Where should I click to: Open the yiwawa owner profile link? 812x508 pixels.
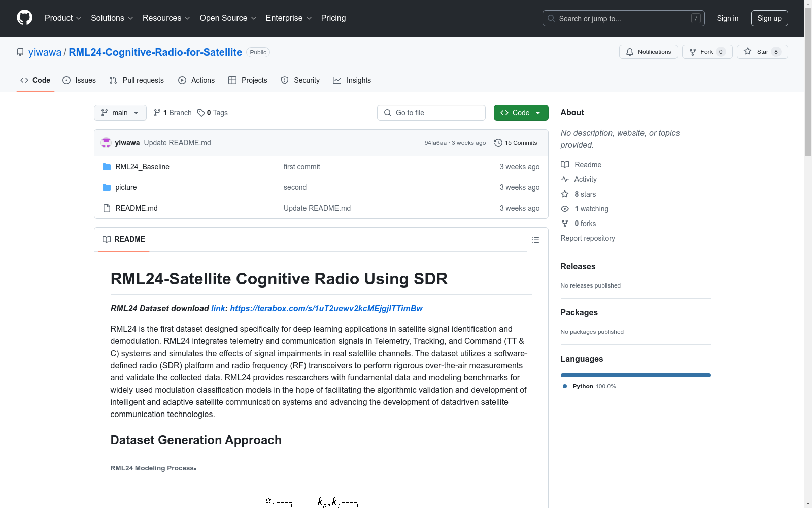[45, 52]
